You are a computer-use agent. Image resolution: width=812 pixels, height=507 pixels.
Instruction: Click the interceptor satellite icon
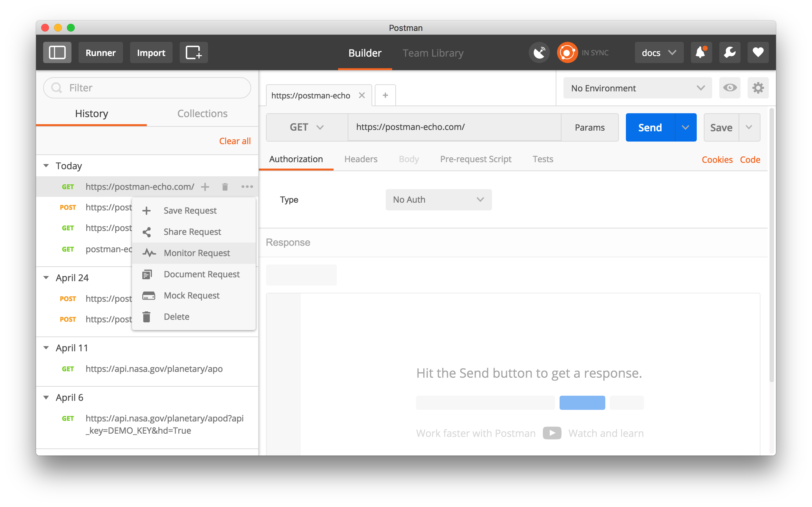tap(539, 53)
